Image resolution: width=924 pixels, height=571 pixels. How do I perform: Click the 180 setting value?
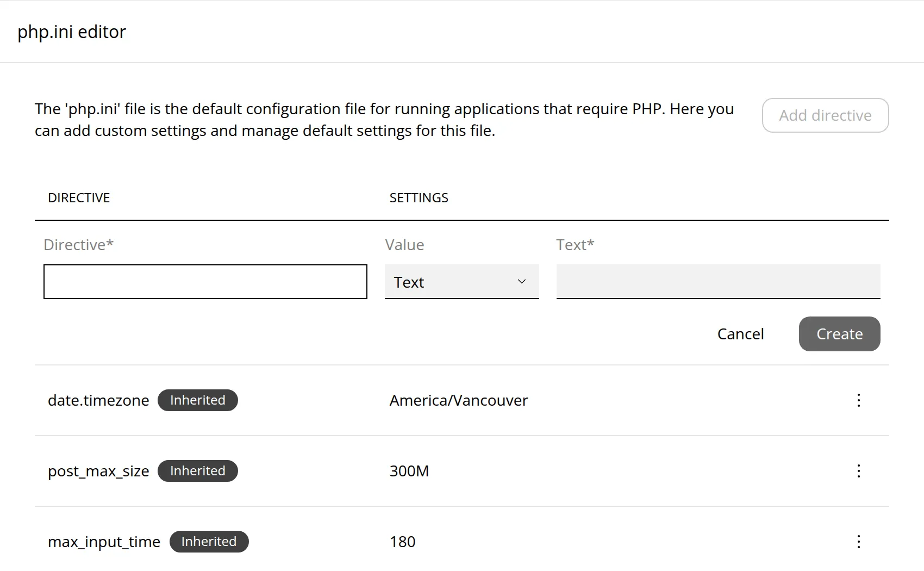click(x=403, y=542)
